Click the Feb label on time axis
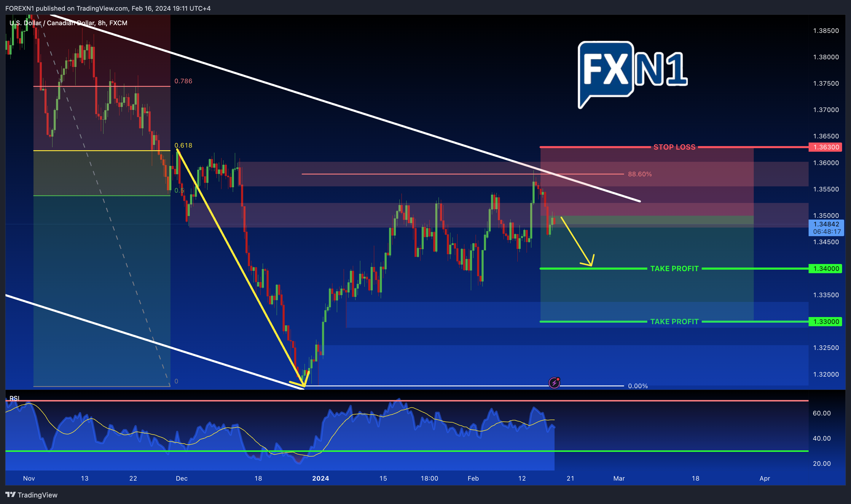This screenshot has height=504, width=851. (473, 478)
